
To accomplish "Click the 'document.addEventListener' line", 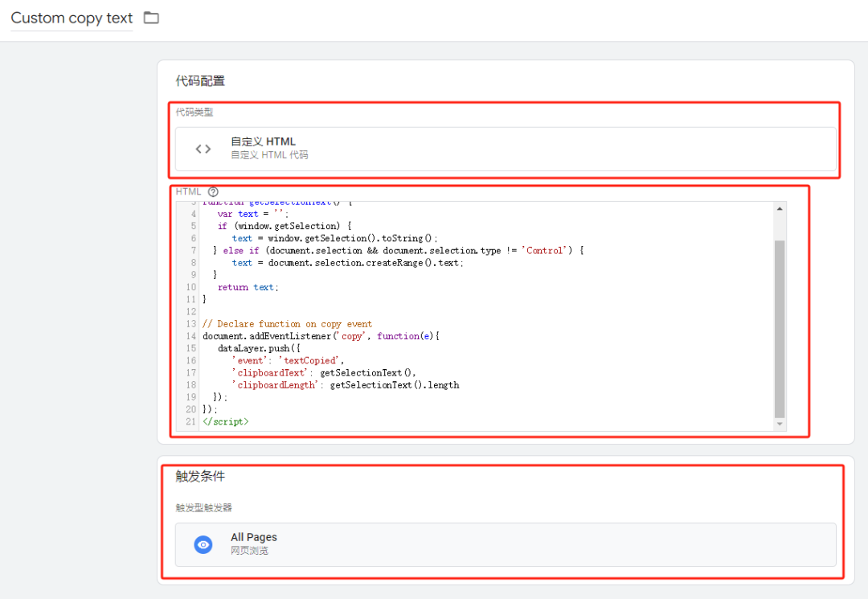I will coord(321,336).
